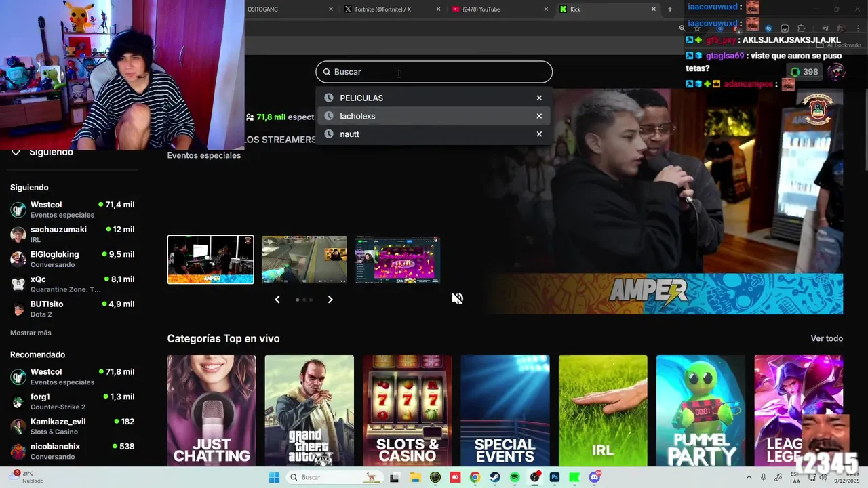Close the Fortnite X browser tab
Screen dimensions: 868x488
[438, 9]
